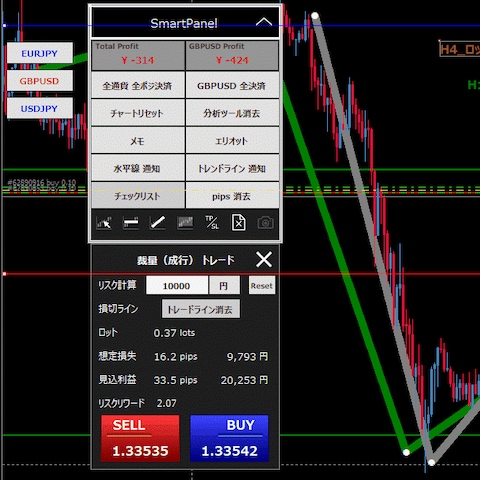Screen dimensions: 480x480
Task: Click the document delete X icon
Action: 239,223
